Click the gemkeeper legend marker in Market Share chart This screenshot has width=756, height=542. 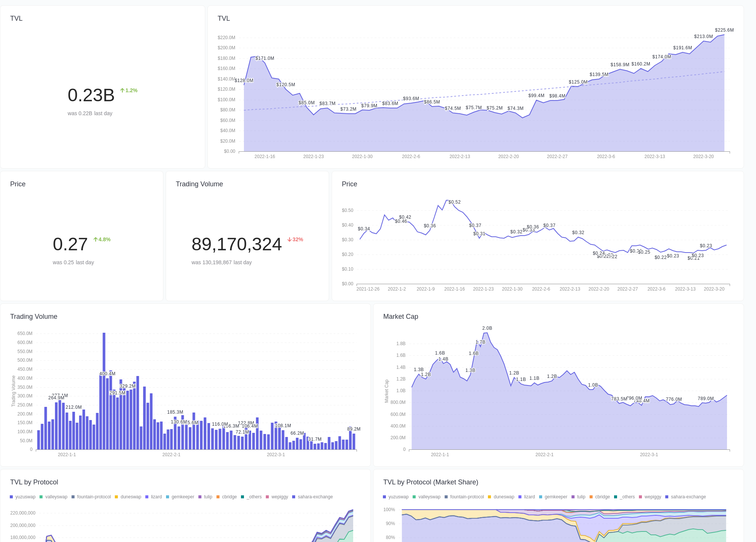click(541, 497)
